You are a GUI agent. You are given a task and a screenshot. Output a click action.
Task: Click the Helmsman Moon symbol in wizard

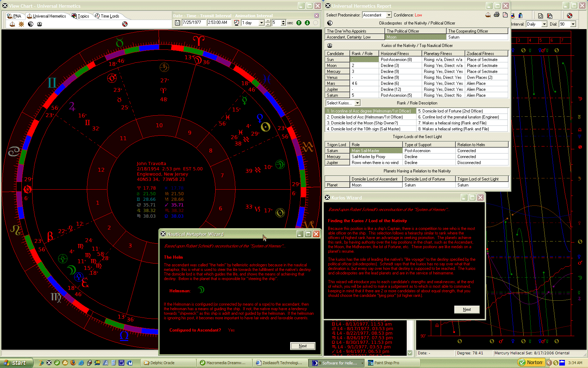201,290
